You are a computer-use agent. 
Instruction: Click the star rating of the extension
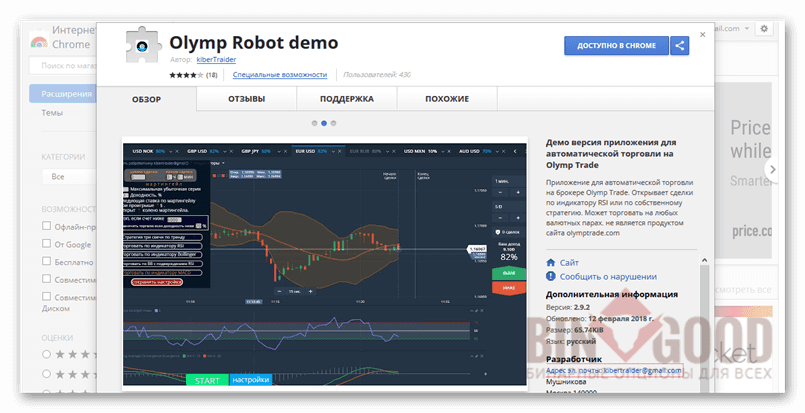pyautogui.click(x=186, y=75)
